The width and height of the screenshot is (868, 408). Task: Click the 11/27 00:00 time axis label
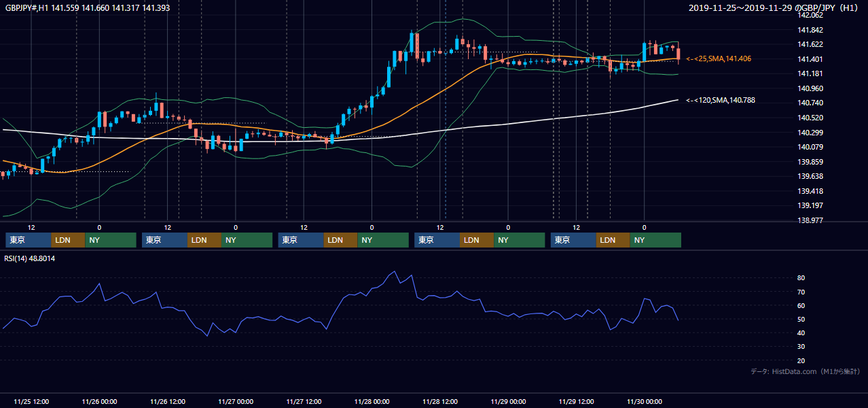236,401
